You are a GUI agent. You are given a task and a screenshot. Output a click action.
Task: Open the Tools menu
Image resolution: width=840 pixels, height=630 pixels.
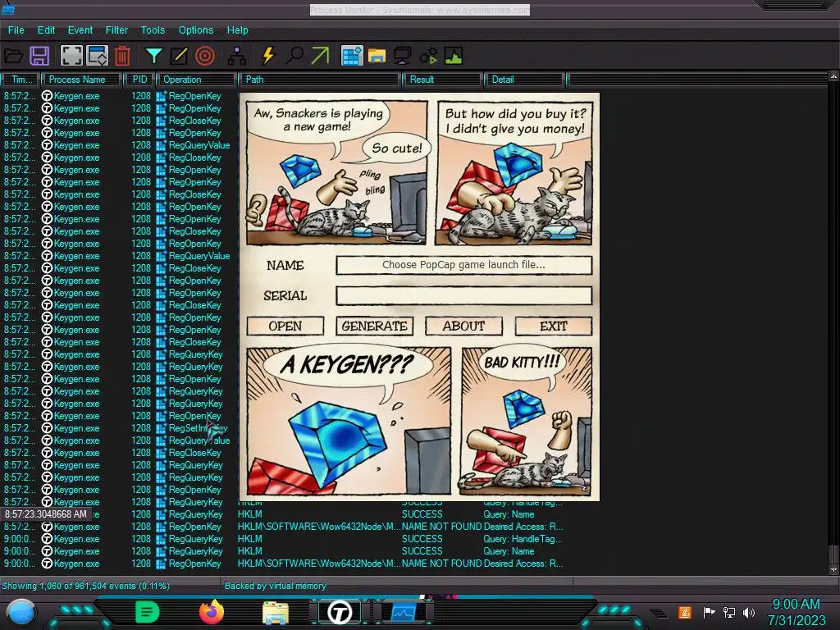153,30
